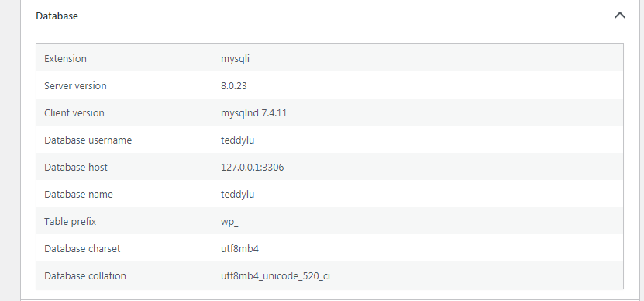Click the Database username label
644x301 pixels.
click(x=88, y=140)
